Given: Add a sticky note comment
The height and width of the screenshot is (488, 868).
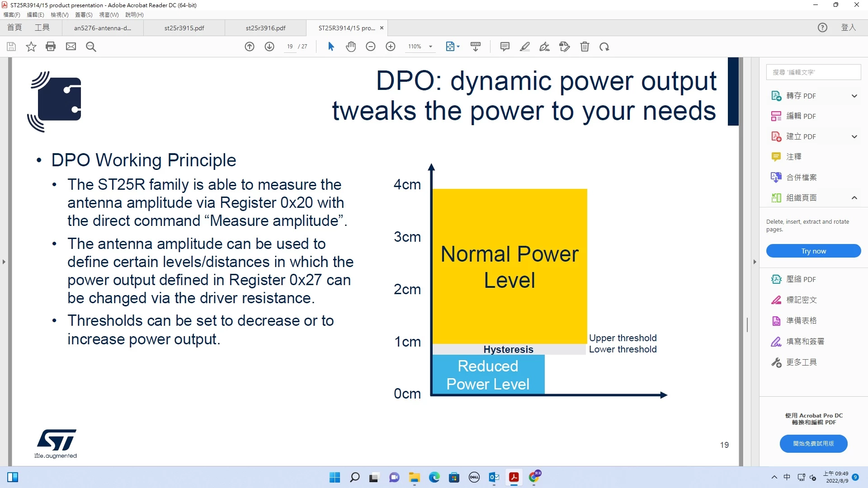Looking at the screenshot, I should pyautogui.click(x=505, y=47).
